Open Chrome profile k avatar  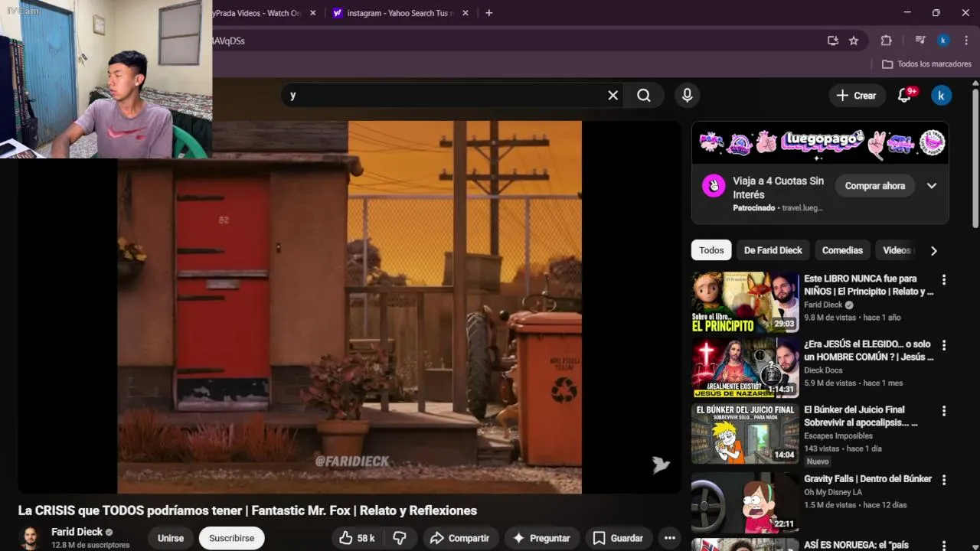pos(943,41)
